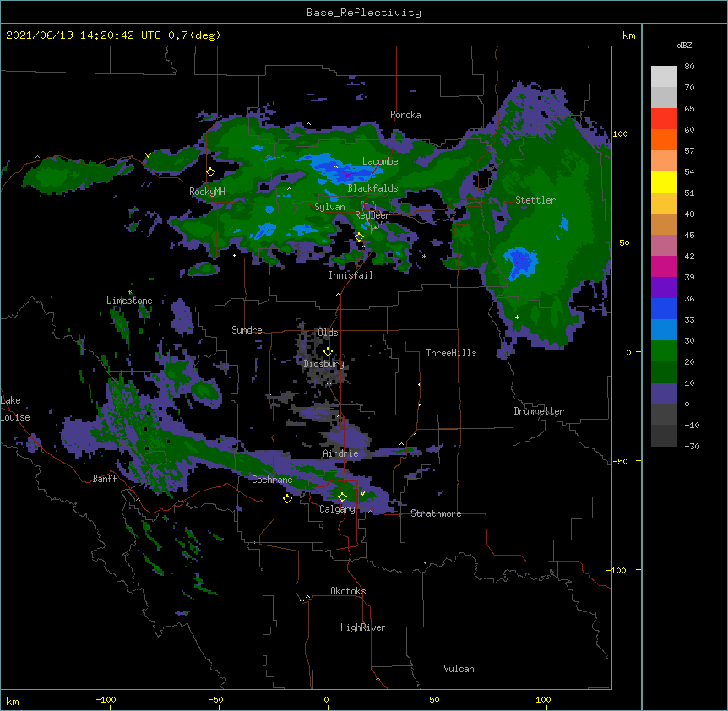Image resolution: width=728 pixels, height=711 pixels.
Task: Click the RedDeer city label
Action: pyautogui.click(x=372, y=215)
